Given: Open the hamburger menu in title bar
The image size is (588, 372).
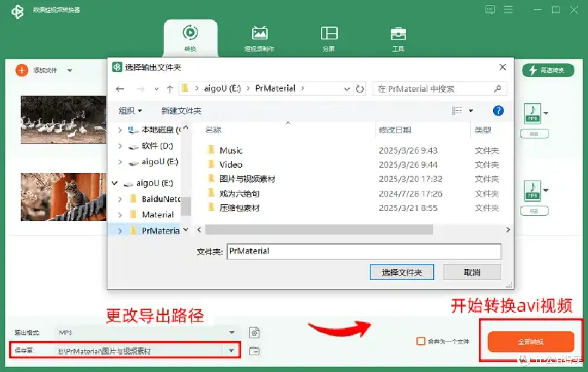Looking at the screenshot, I should click(x=509, y=9).
